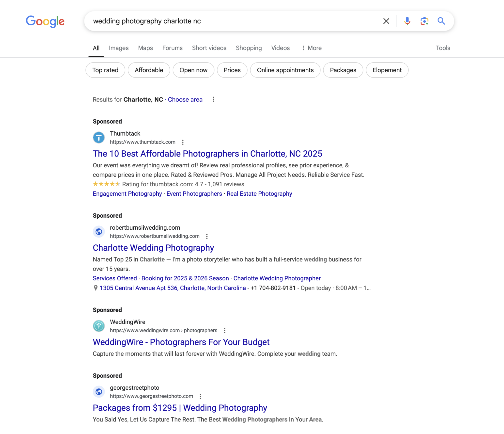Viewport: 504px width, 434px height.
Task: Apply the Affordable filter chip
Action: pyautogui.click(x=149, y=70)
